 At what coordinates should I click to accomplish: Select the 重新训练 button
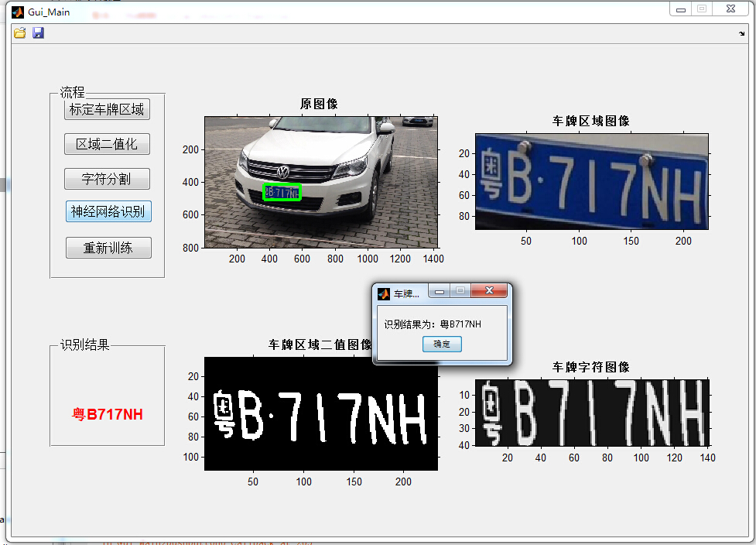click(x=108, y=248)
